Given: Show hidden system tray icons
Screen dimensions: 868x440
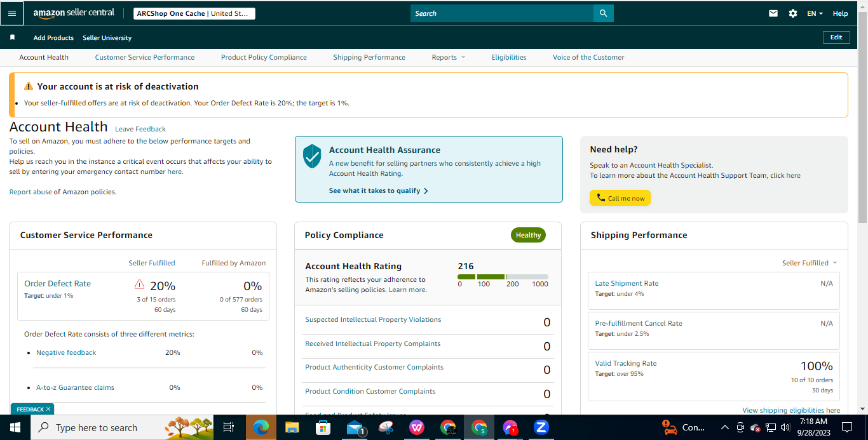Looking at the screenshot, I should point(724,427).
